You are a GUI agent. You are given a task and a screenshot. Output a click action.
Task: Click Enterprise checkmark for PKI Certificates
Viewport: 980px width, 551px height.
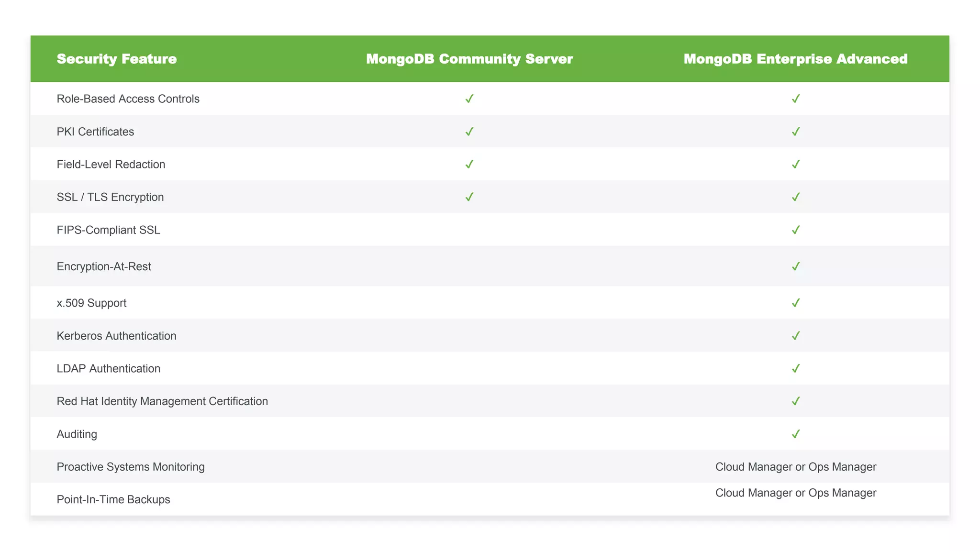pos(795,132)
